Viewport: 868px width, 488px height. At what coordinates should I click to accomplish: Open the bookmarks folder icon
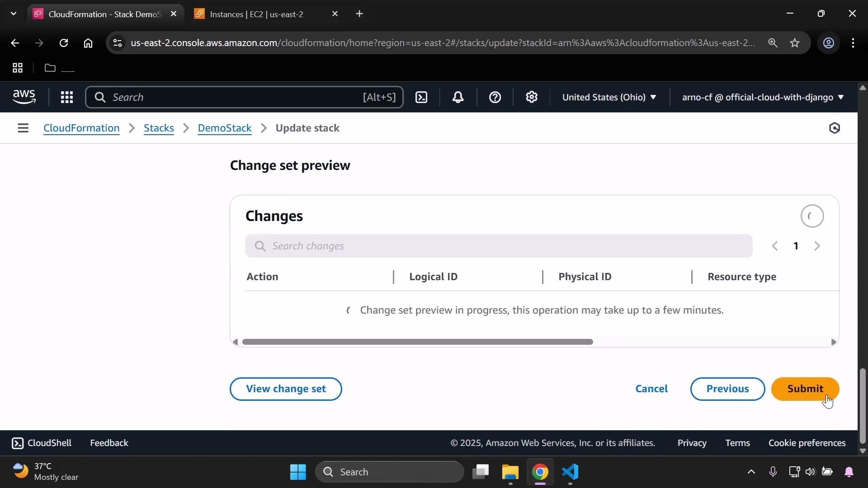(50, 68)
